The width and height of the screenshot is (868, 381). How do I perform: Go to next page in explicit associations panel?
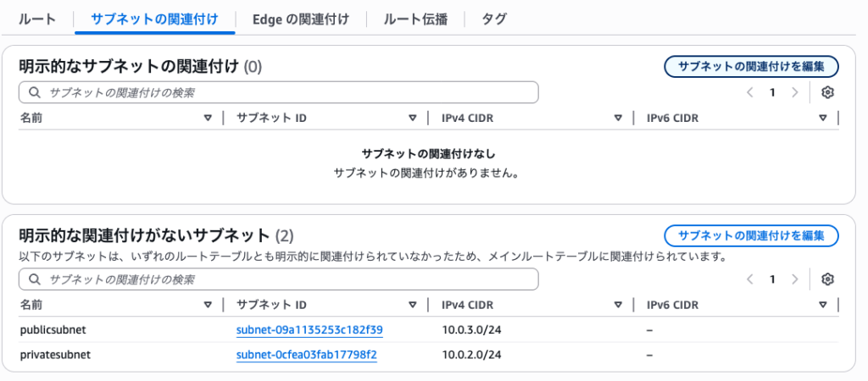pyautogui.click(x=794, y=92)
